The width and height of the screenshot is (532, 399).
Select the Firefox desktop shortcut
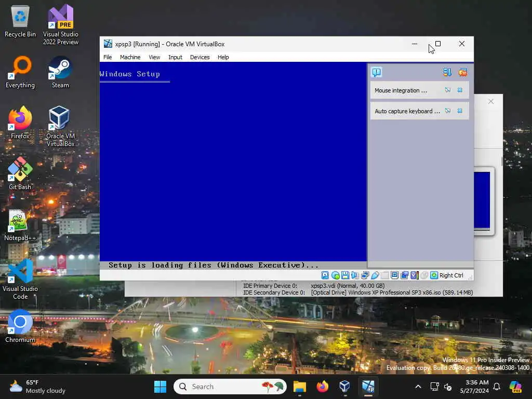point(20,123)
